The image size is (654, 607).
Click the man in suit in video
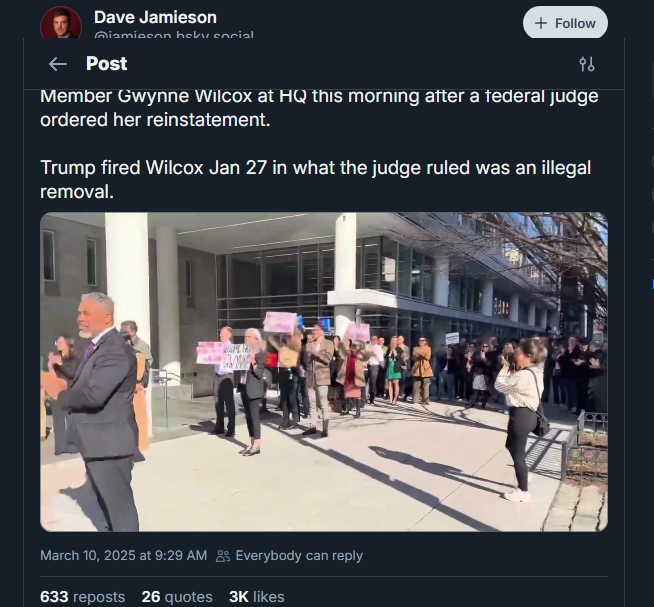click(98, 411)
